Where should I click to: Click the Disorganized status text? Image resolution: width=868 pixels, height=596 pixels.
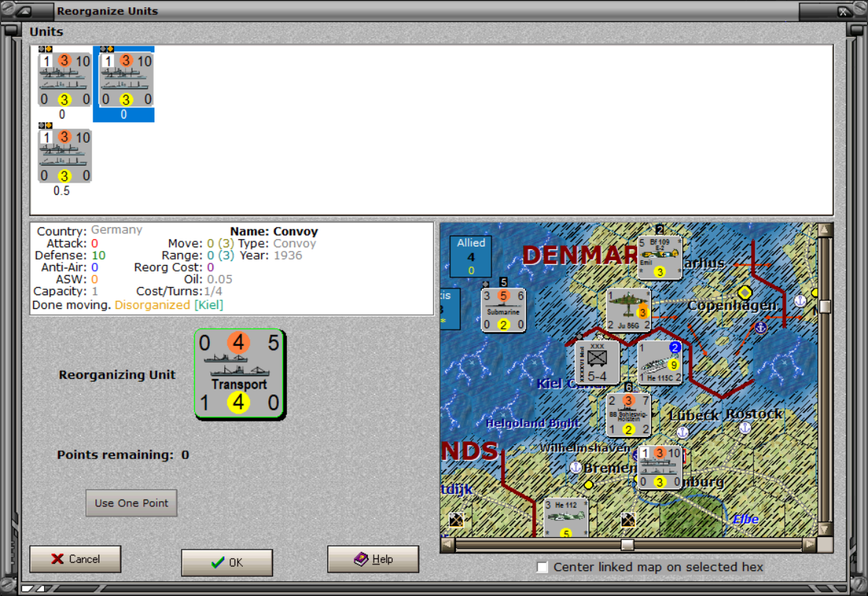click(x=152, y=305)
